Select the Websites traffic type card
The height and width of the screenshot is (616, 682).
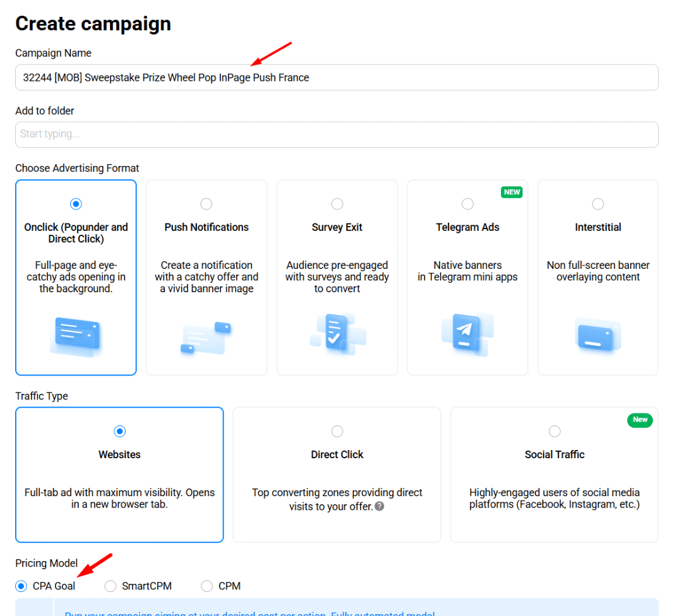(x=119, y=474)
